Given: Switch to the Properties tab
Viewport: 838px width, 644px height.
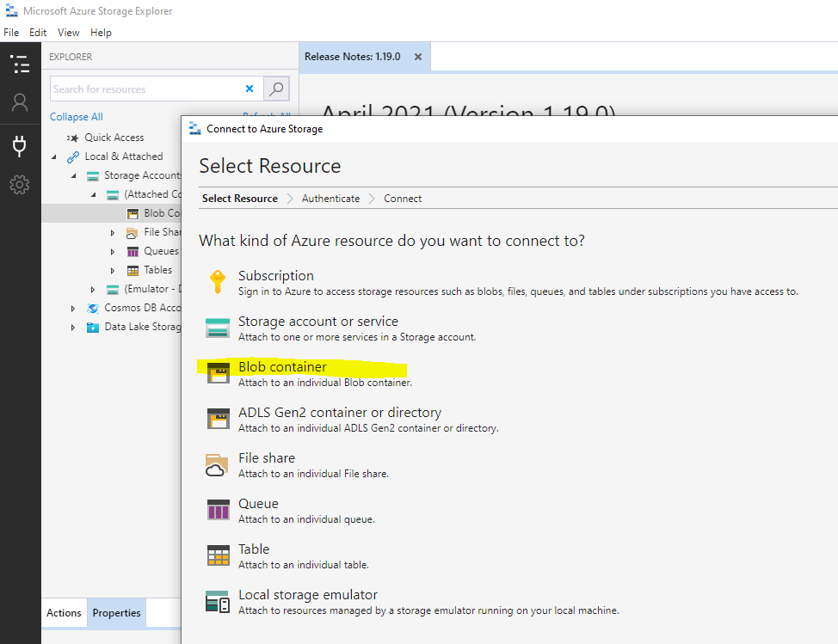Looking at the screenshot, I should click(116, 613).
